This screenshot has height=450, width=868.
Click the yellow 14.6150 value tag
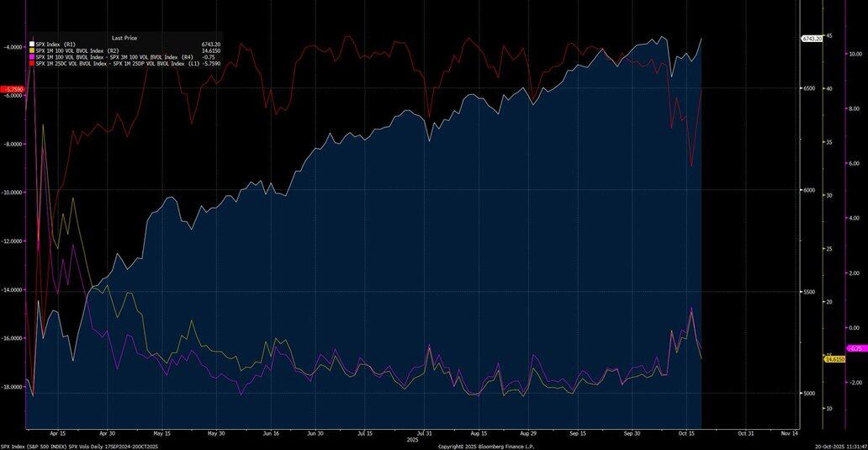[834, 359]
